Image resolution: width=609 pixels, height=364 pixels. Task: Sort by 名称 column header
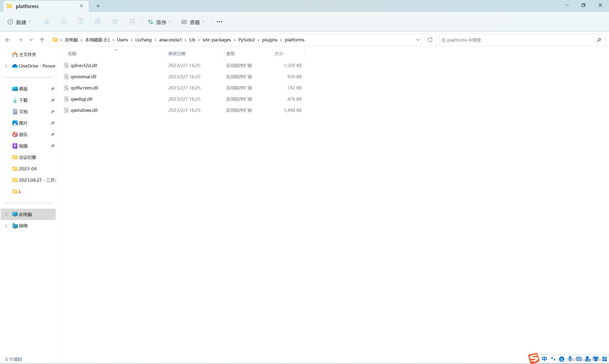coord(72,54)
